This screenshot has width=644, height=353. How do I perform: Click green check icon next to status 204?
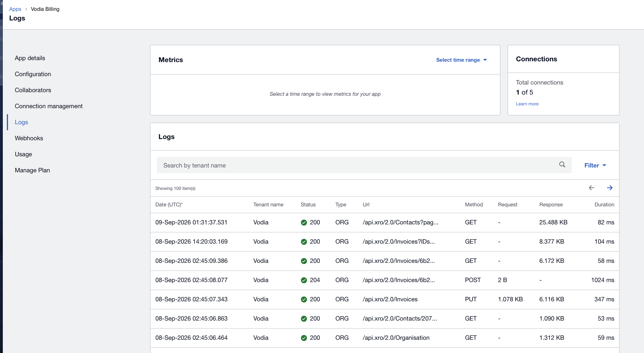point(304,280)
